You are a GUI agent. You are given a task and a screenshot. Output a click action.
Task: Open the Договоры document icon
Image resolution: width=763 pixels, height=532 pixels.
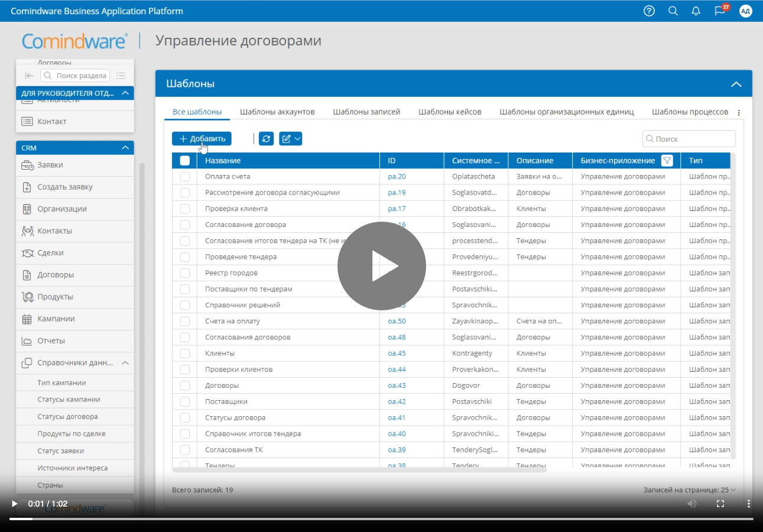(27, 275)
